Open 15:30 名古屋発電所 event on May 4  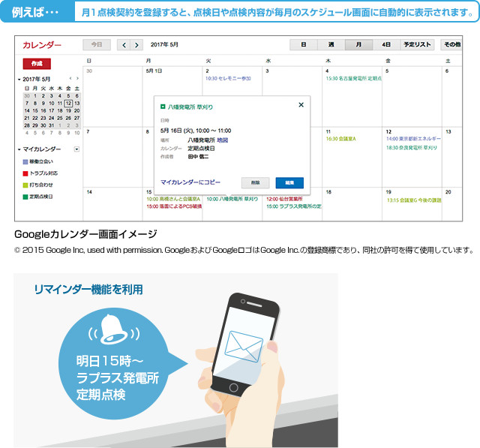353,78
